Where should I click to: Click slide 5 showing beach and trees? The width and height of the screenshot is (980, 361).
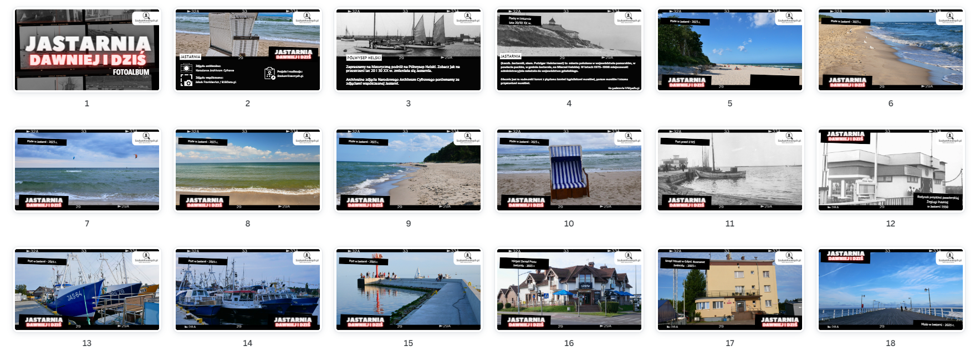point(730,50)
